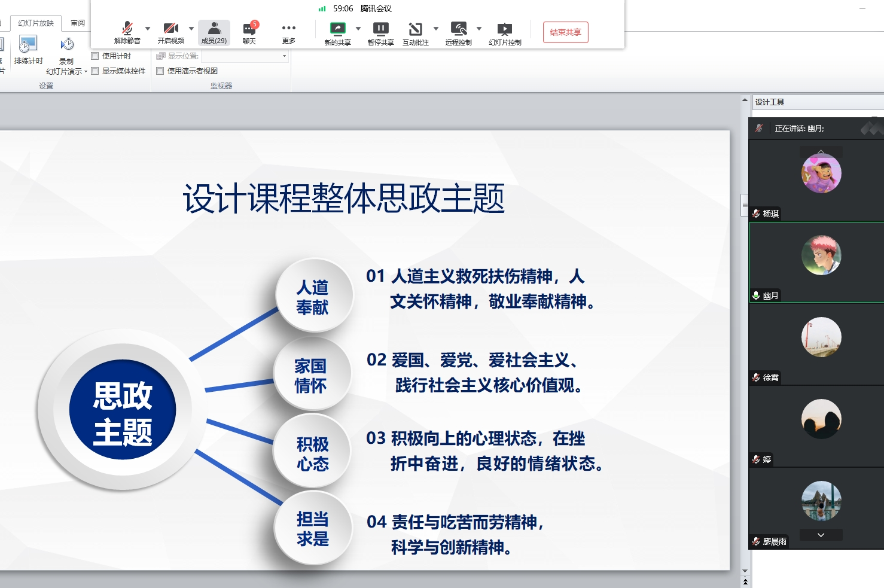This screenshot has width=884, height=588.
Task: Switch to the Slide Show ribbon tab
Action: coord(36,23)
